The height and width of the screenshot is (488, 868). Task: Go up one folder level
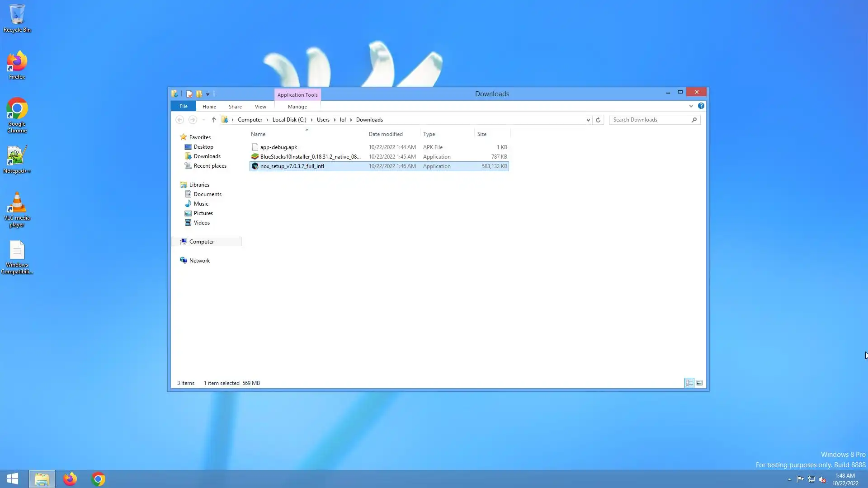(214, 120)
